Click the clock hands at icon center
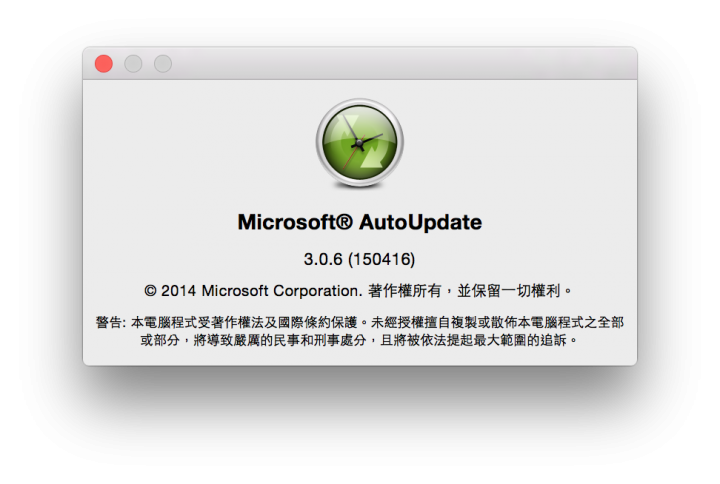The width and height of the screenshot is (720, 484). click(x=360, y=144)
